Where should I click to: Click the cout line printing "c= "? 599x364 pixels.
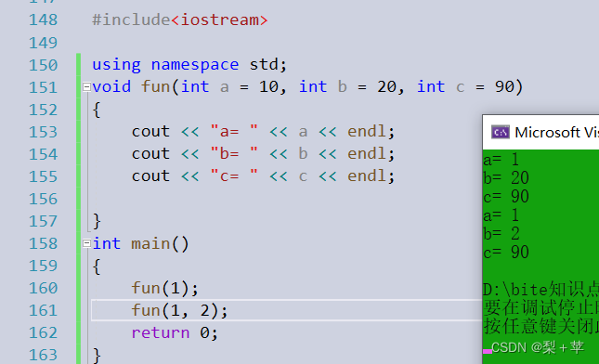(x=263, y=176)
